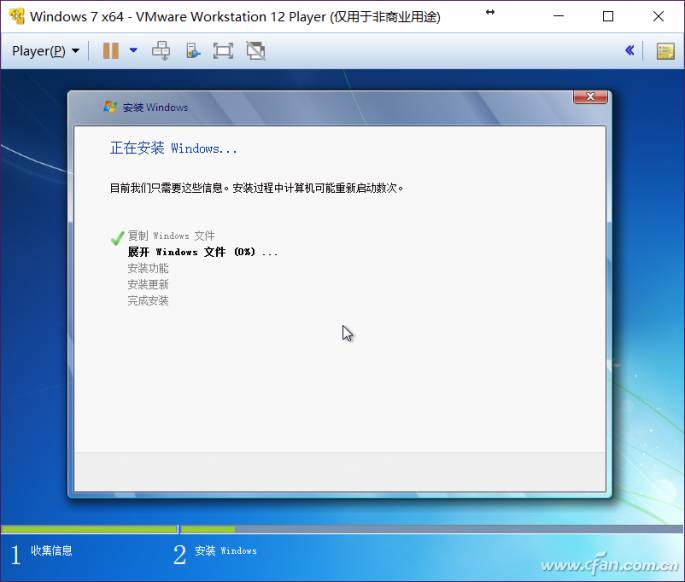
Task: Close the 安装 Windows setup dialog
Action: tap(590, 97)
